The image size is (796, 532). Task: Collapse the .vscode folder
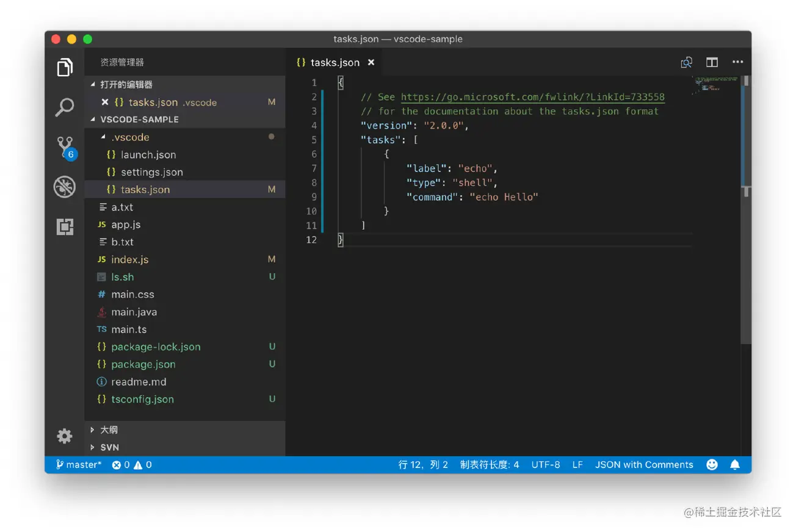[130, 137]
